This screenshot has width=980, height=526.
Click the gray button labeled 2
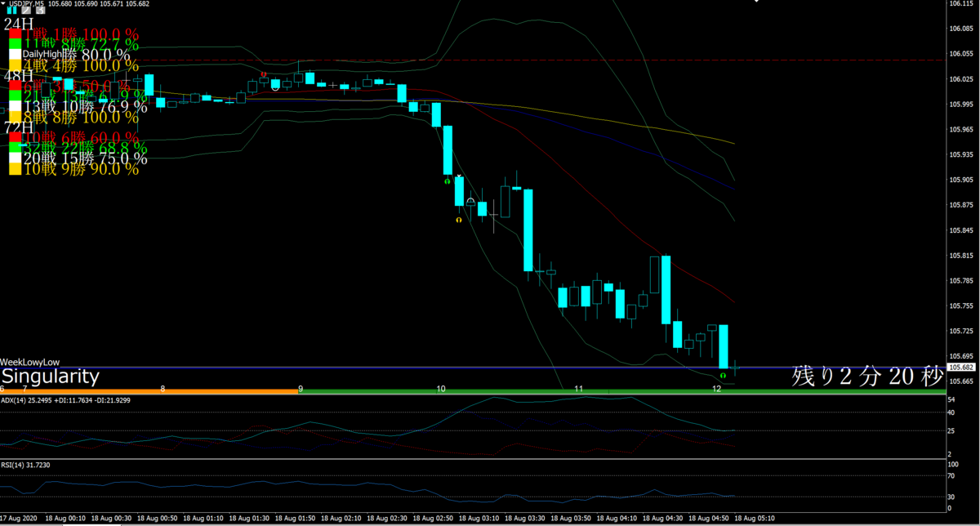[26, 10]
